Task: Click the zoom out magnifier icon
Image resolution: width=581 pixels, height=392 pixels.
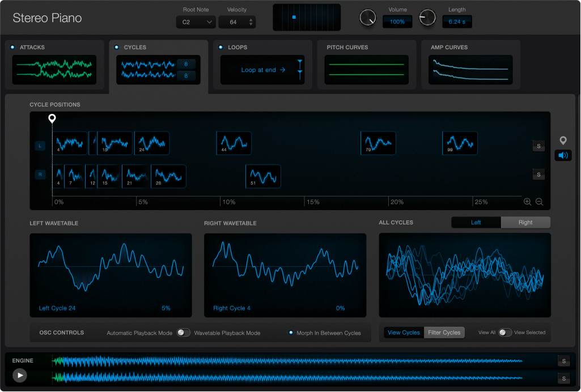Action: point(539,202)
